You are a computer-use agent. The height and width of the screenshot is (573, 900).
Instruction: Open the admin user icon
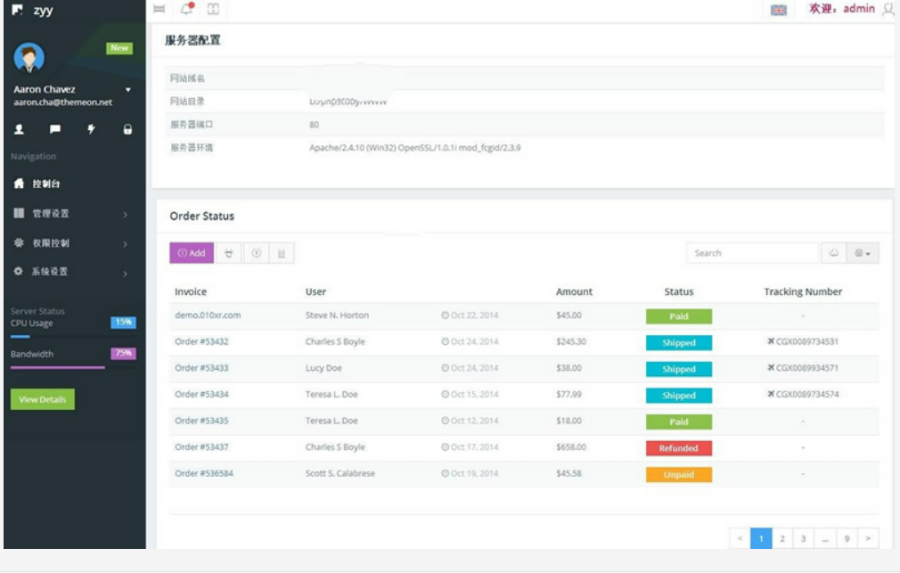coord(888,10)
